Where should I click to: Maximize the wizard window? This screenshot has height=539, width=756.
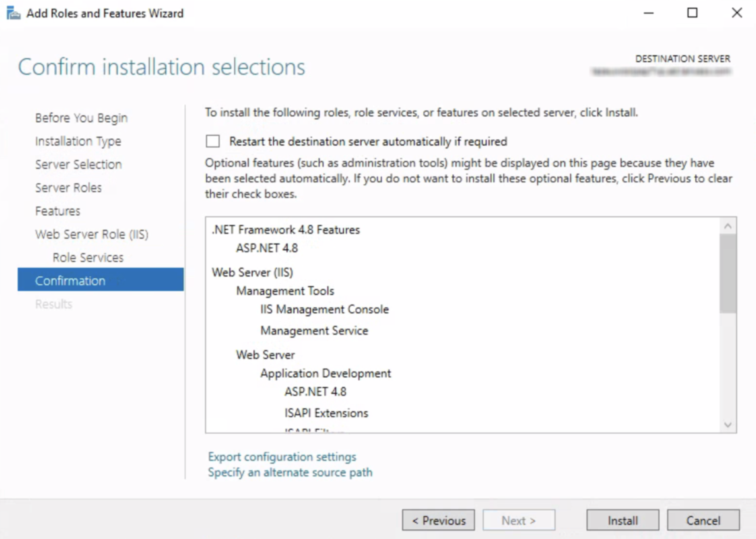pos(692,13)
